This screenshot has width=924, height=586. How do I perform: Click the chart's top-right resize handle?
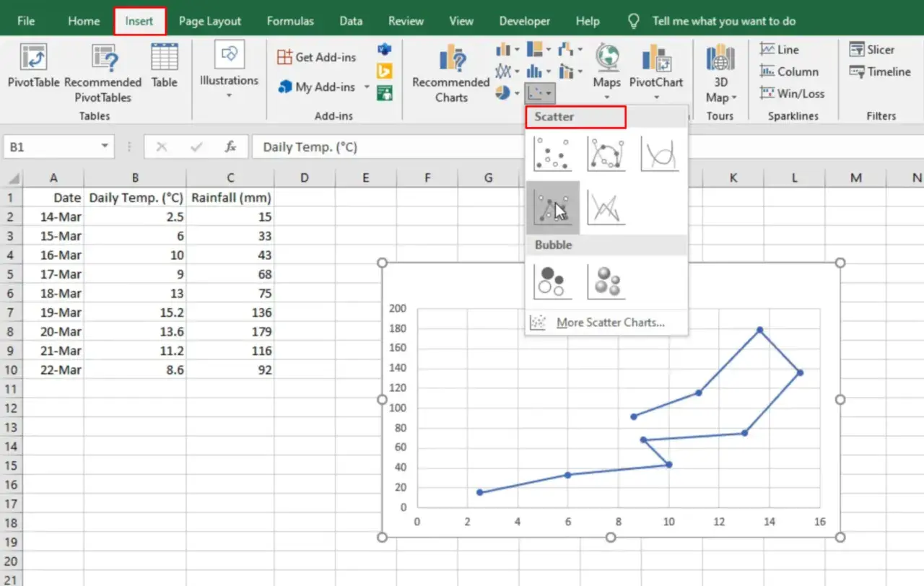[x=840, y=263]
